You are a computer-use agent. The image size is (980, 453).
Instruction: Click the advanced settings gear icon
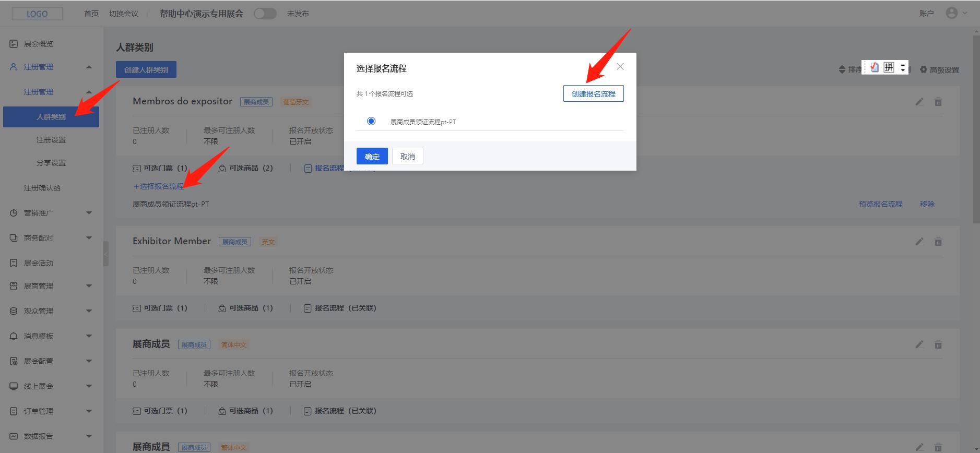(x=923, y=70)
